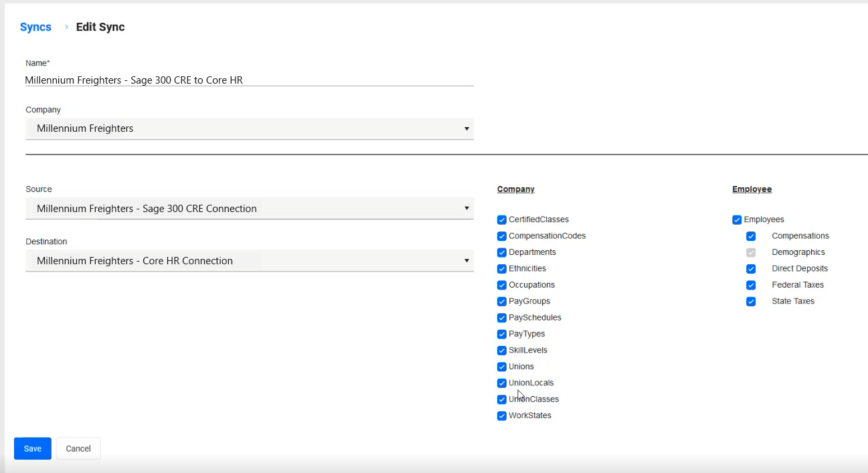868x473 pixels.
Task: Toggle the PaySchedules checkbox
Action: tap(502, 318)
